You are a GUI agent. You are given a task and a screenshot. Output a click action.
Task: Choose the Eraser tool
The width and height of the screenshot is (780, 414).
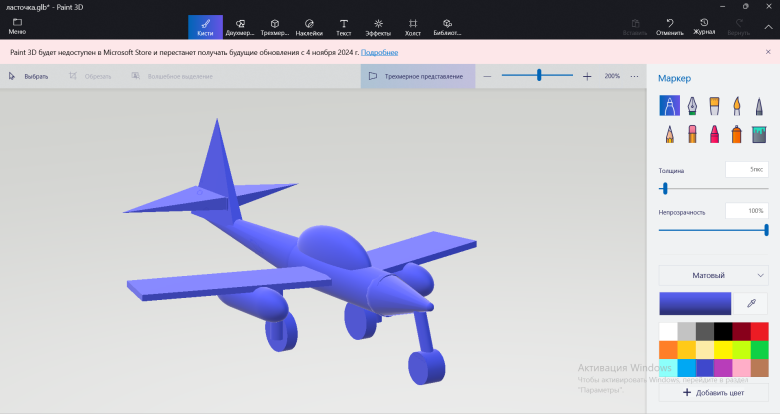click(692, 133)
